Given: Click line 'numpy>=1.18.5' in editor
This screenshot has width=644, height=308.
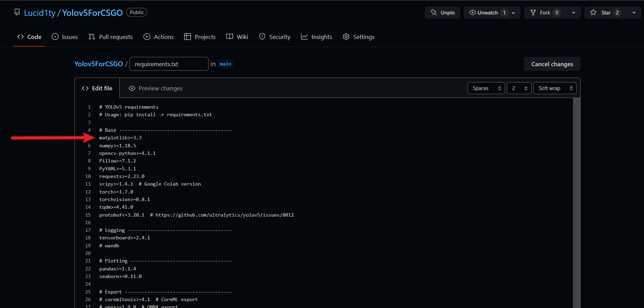Looking at the screenshot, I should [x=118, y=146].
